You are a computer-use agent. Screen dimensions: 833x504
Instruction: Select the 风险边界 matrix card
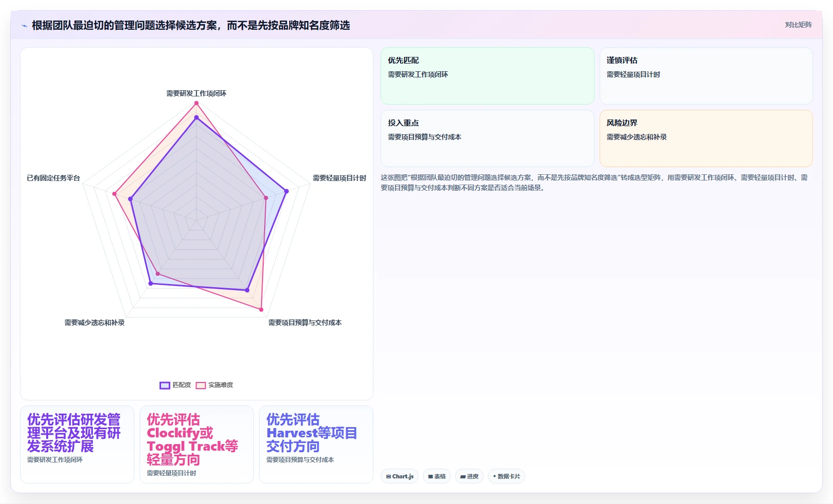coord(706,138)
